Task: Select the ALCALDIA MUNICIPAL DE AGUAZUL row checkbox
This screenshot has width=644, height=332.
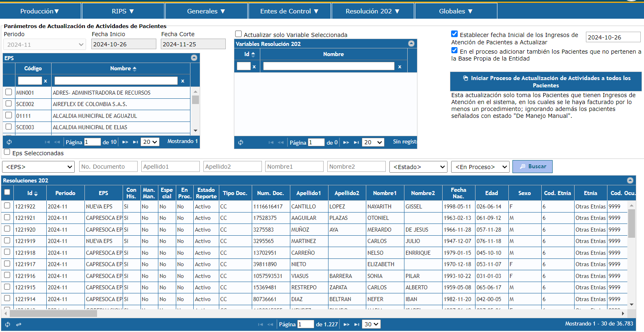Action: pos(9,115)
